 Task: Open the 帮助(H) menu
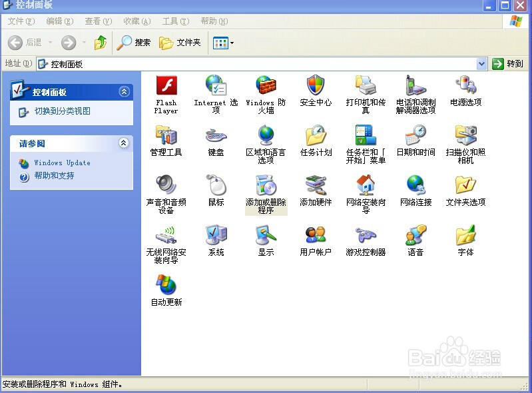[214, 21]
